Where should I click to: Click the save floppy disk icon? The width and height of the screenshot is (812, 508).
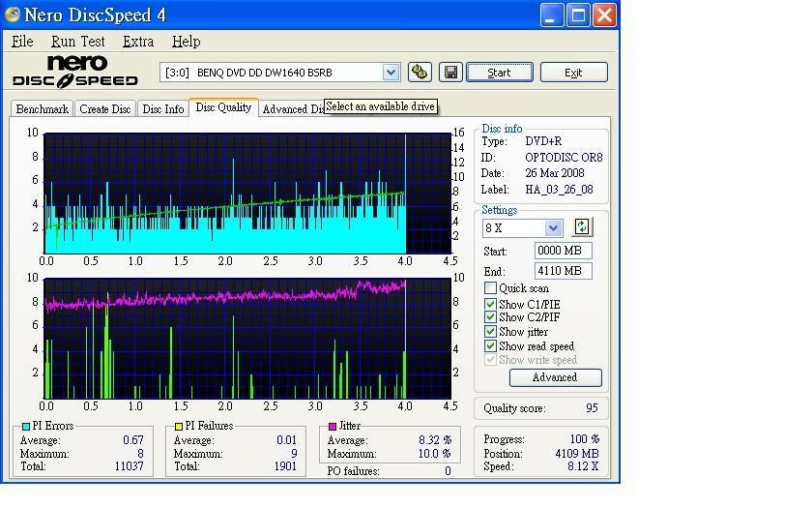coord(451,72)
